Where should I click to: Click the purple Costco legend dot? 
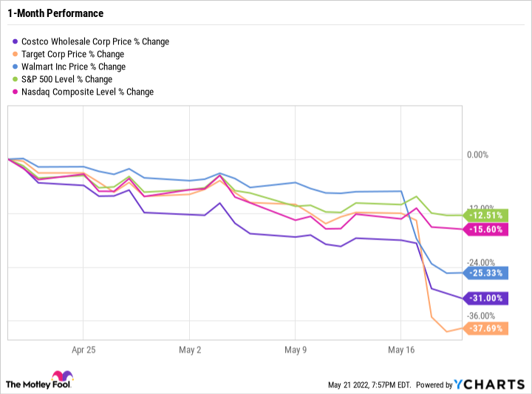click(16, 41)
